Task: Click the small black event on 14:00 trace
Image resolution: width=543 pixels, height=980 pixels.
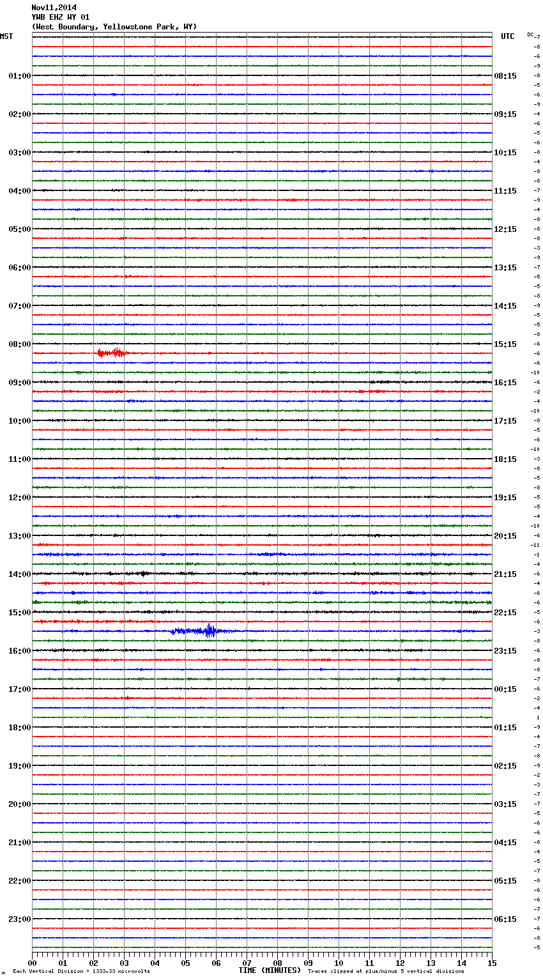Action: coord(144,574)
